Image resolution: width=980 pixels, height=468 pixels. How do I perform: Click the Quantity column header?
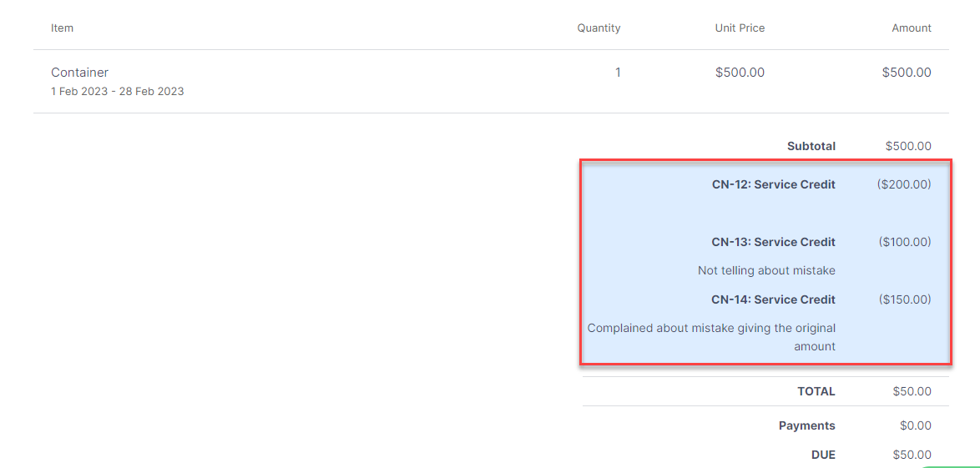click(599, 28)
